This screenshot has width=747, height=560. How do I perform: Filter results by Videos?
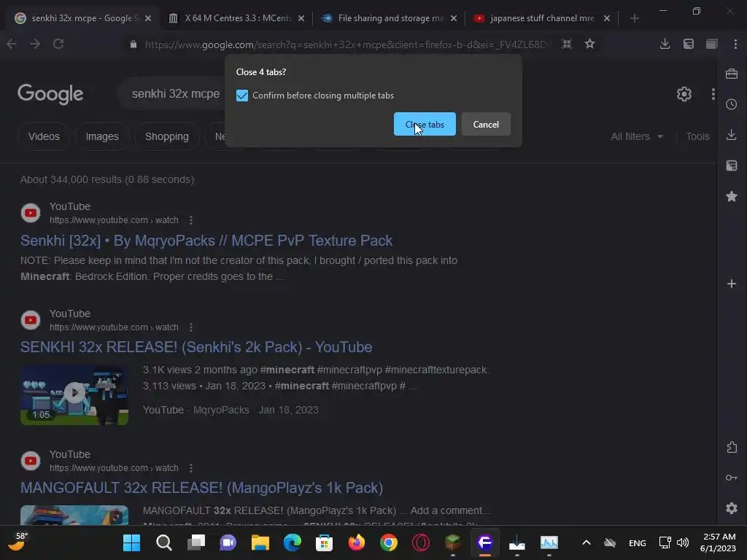tap(44, 136)
